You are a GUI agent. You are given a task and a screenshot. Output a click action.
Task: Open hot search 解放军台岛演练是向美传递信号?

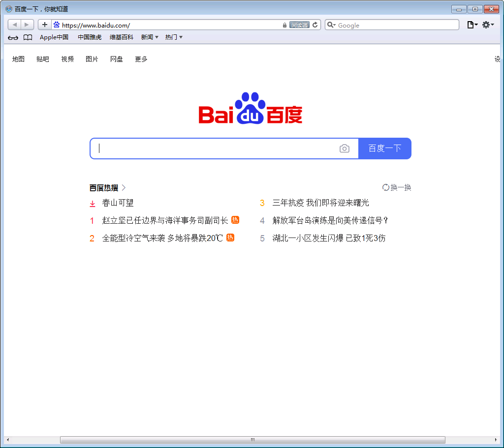[330, 221]
